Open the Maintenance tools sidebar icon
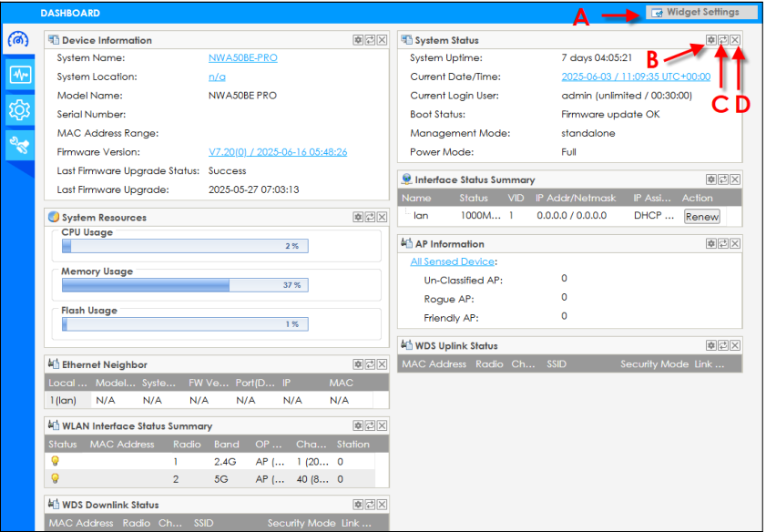The image size is (766, 532). pyautogui.click(x=18, y=145)
